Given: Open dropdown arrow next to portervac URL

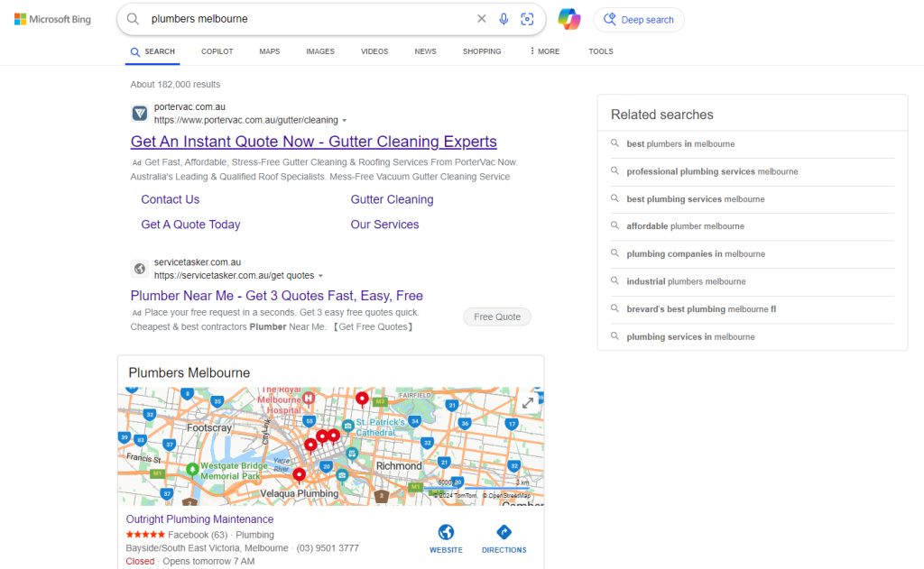Looking at the screenshot, I should coord(345,121).
